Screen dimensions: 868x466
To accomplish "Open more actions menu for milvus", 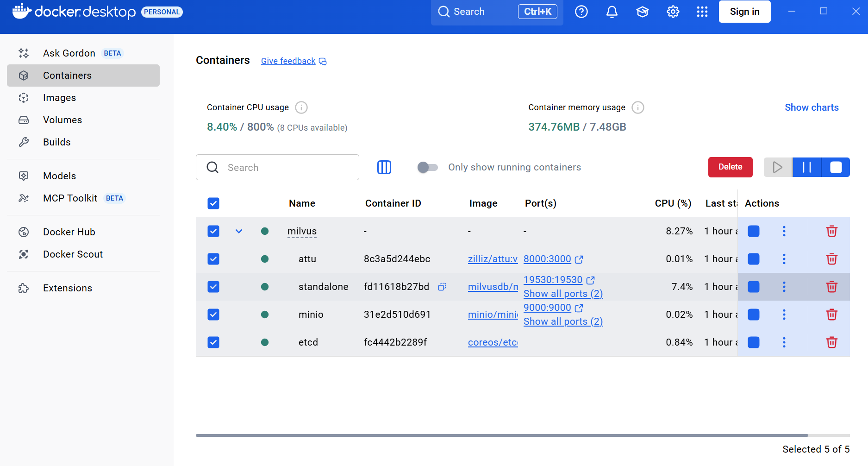I will point(784,231).
